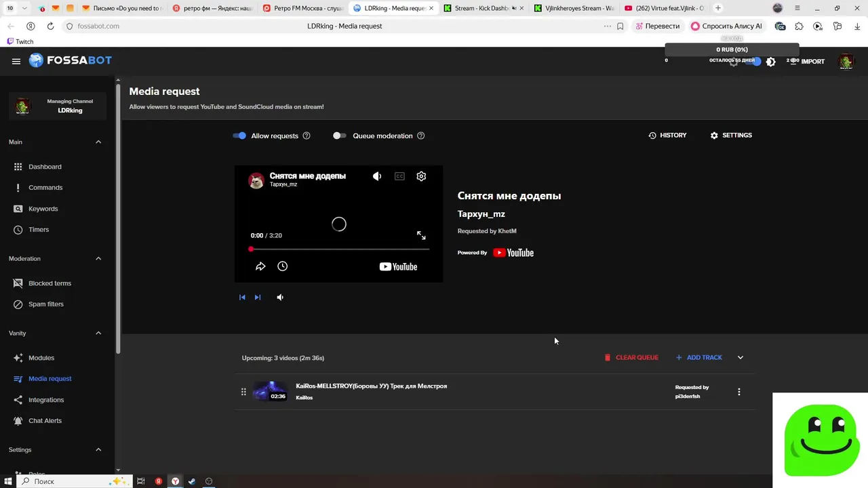
Task: Skip to next track
Action: 258,298
